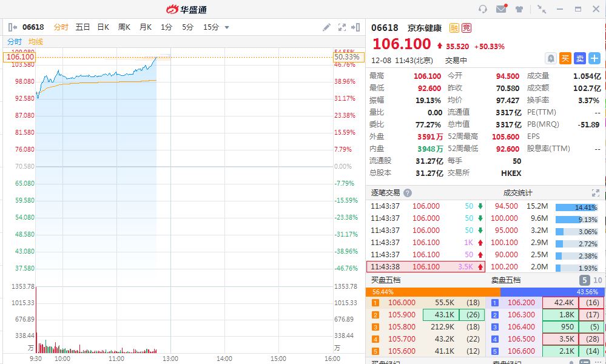Collapse the right quote panel from the chart toolbar
Image resolution: width=606 pixels, height=364 pixels.
pos(355,27)
